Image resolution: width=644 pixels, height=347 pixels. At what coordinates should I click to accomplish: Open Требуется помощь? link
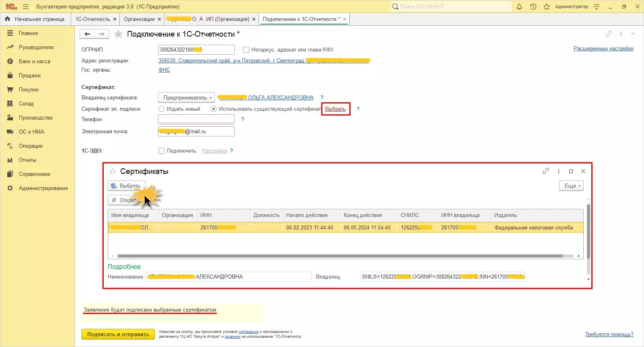609,334
